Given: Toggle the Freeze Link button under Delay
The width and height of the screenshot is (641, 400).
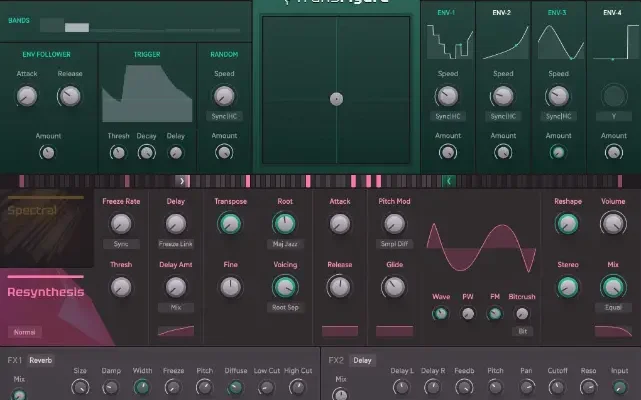Looking at the screenshot, I should point(176,244).
